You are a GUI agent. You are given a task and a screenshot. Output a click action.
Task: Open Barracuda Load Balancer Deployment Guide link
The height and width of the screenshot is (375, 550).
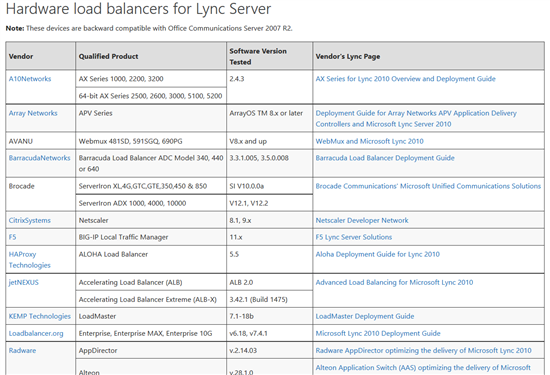(385, 158)
